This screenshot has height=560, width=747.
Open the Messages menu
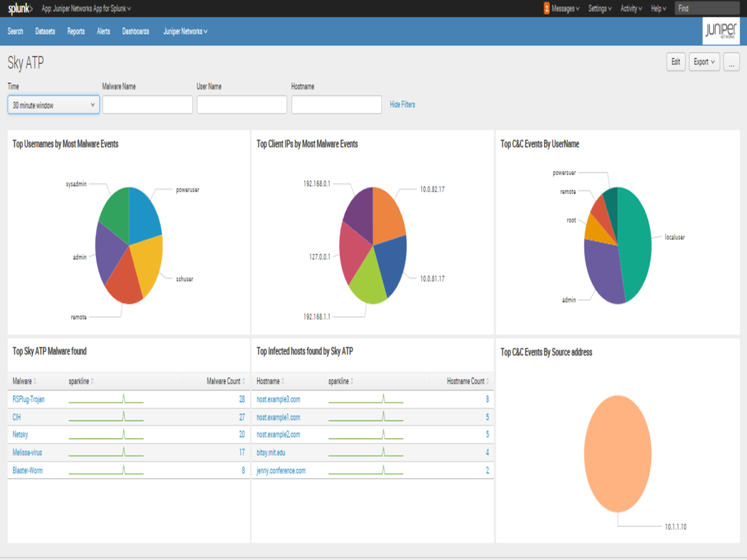tap(565, 9)
